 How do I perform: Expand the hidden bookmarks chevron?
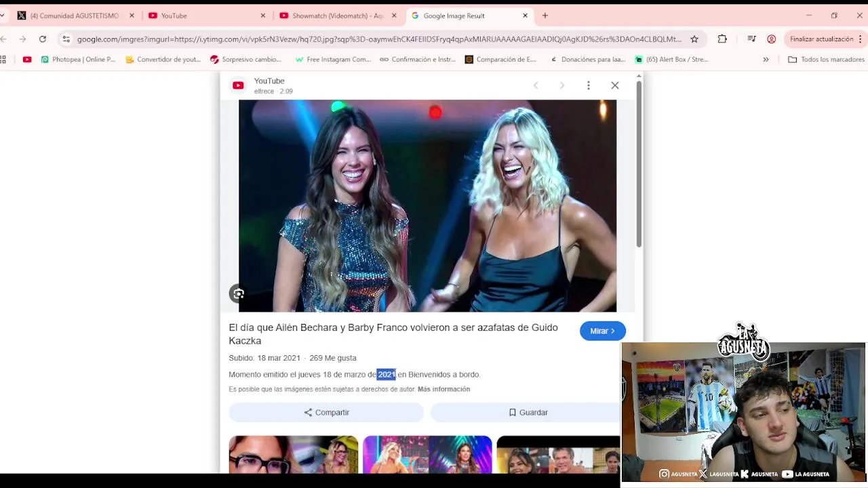point(766,60)
